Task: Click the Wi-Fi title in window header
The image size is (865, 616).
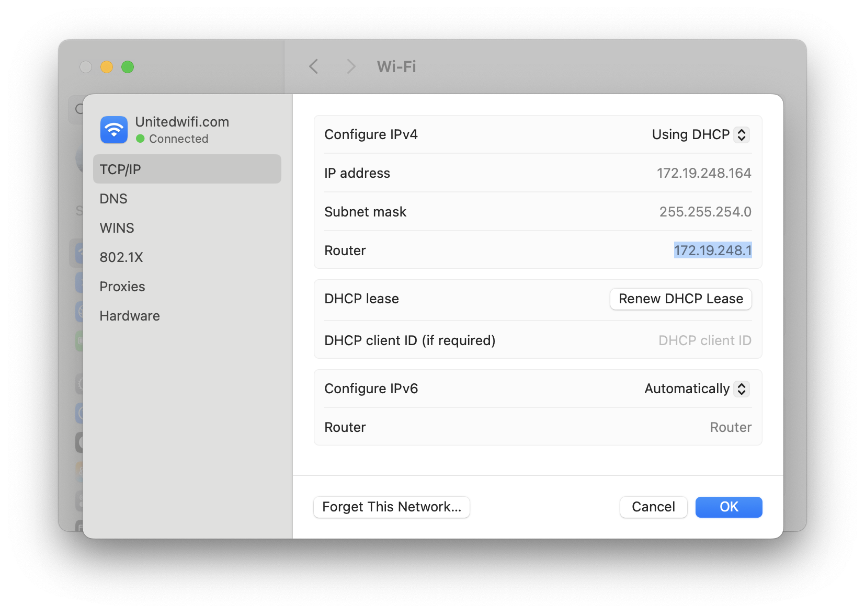Action: tap(396, 66)
